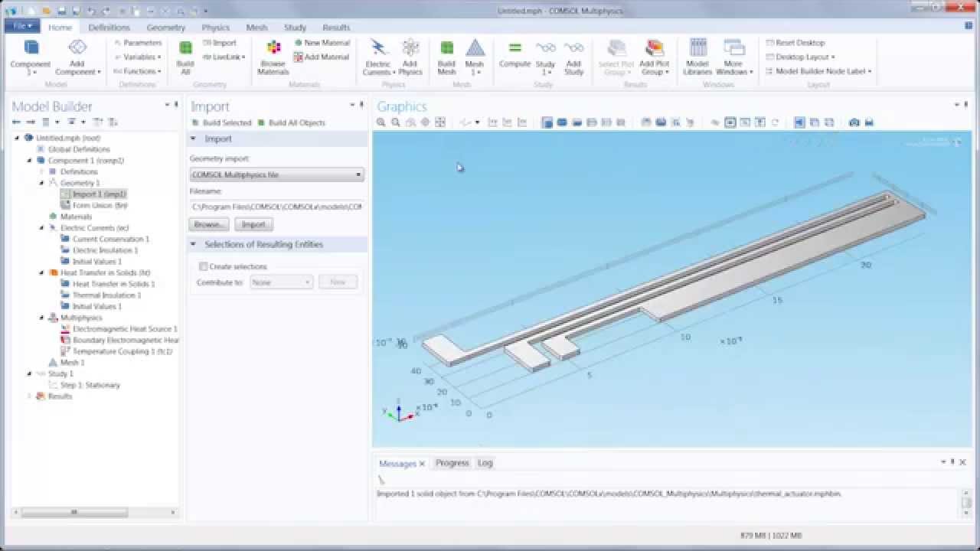Click Parameters in the Definitions group
Viewport: 980px width, 551px height.
click(138, 43)
